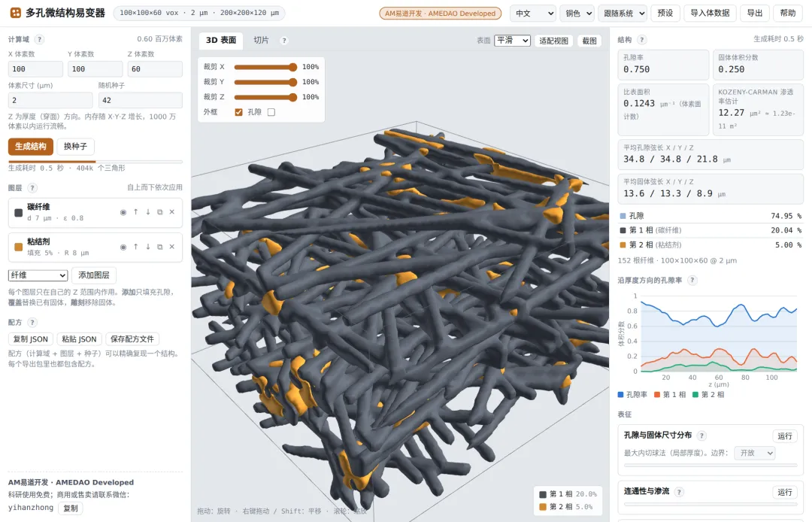Delete the 碳纤维 layer
Image resolution: width=812 pixels, height=522 pixels.
[x=172, y=212]
